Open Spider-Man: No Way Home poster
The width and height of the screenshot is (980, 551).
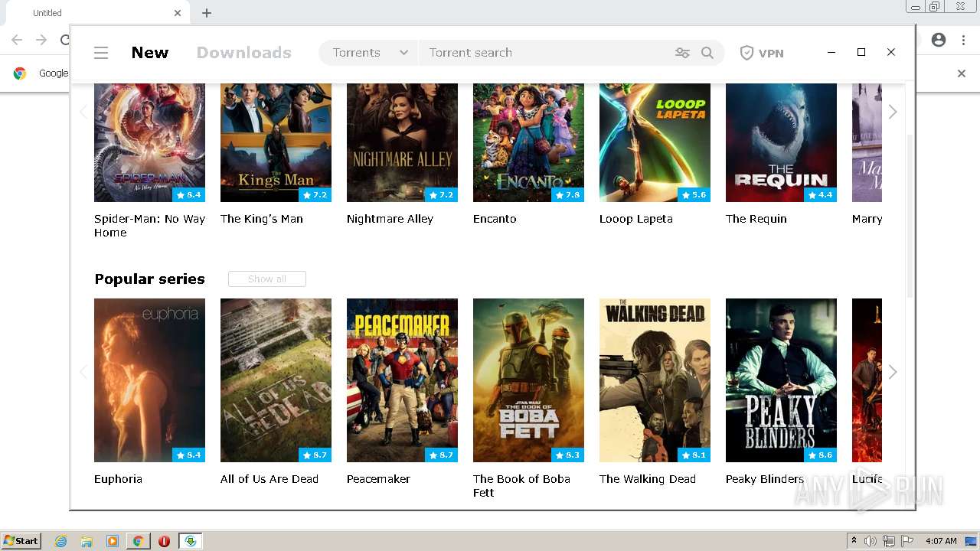(149, 142)
